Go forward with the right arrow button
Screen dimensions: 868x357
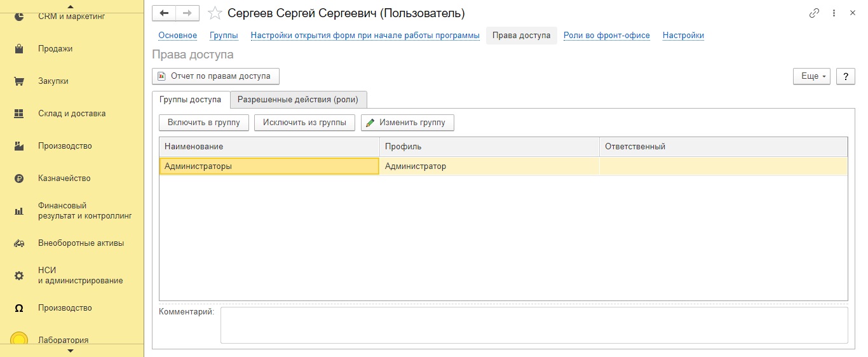click(x=187, y=13)
